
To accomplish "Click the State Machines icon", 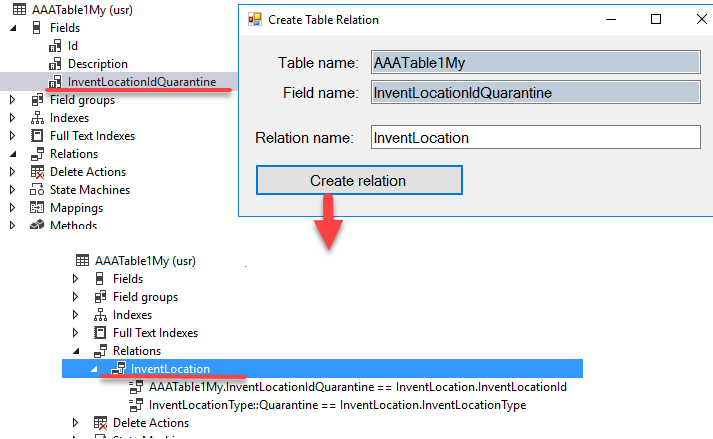I will click(x=37, y=190).
